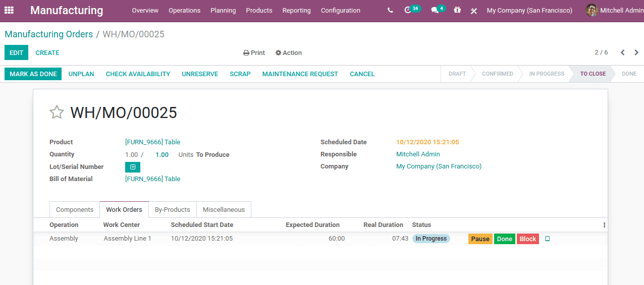Select the Work Orders tab
This screenshot has height=285, width=644.
pos(124,210)
